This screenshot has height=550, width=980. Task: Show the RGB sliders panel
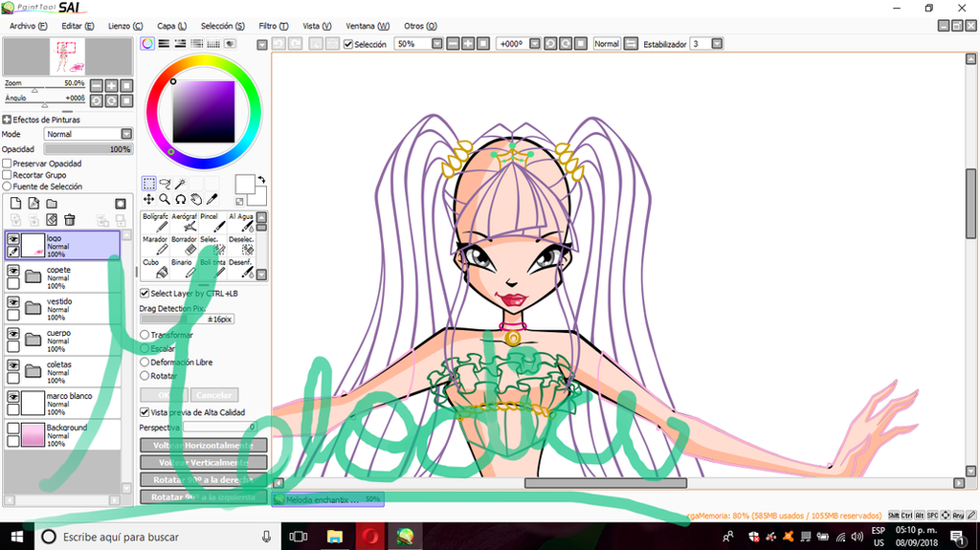pyautogui.click(x=164, y=44)
